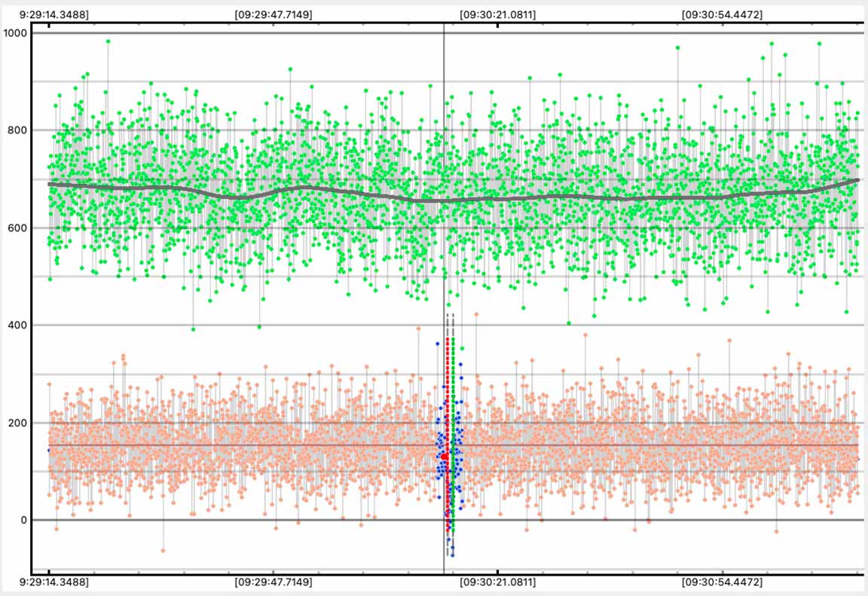The height and width of the screenshot is (596, 868).
Task: Click the top [09:29:47.7149] timestamp label
Action: pyautogui.click(x=273, y=14)
